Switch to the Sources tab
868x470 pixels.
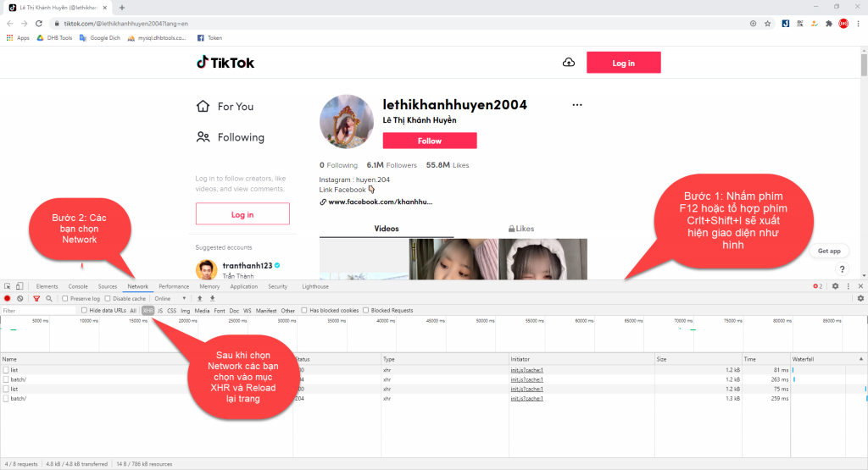point(108,286)
